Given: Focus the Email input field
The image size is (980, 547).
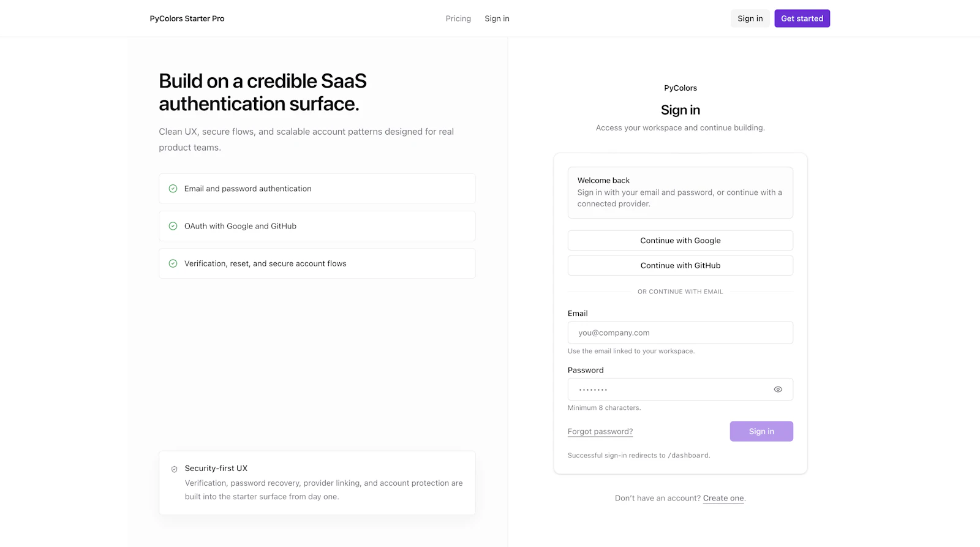Looking at the screenshot, I should point(680,333).
